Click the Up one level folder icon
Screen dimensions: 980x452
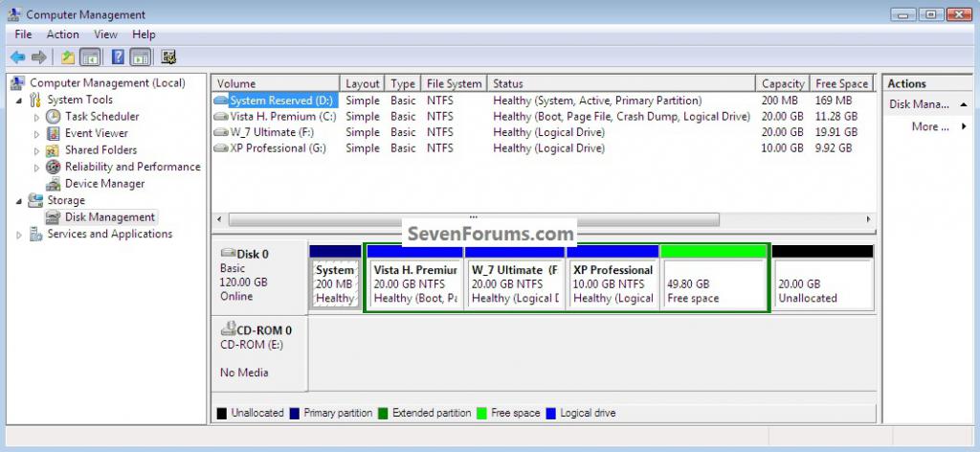(x=68, y=57)
